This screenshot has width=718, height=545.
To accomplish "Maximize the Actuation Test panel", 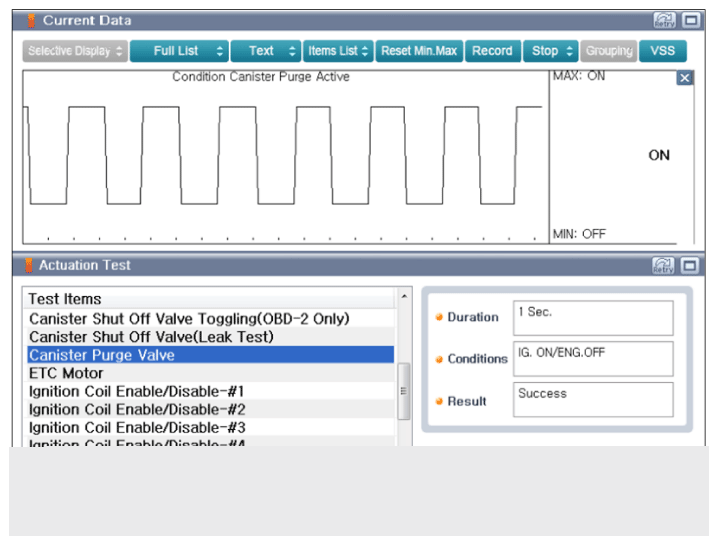I will click(690, 265).
